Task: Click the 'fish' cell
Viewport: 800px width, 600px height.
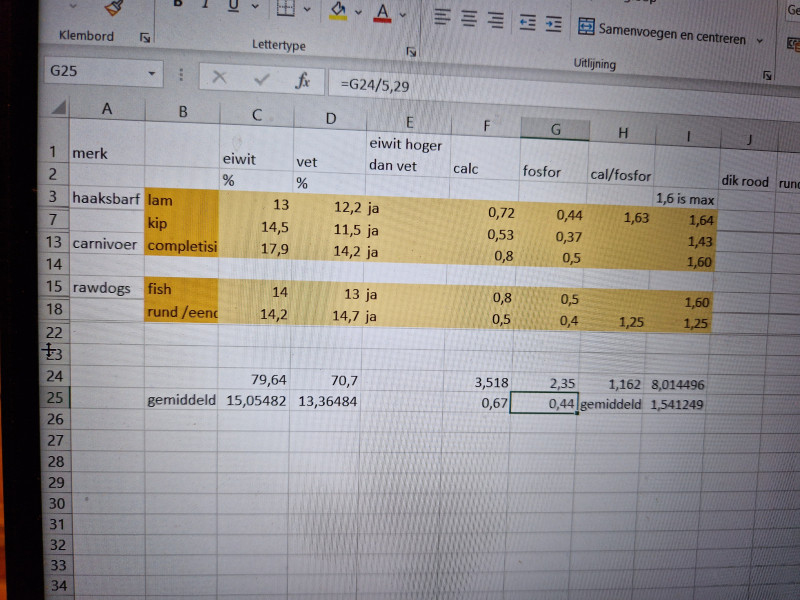Action: coord(181,289)
